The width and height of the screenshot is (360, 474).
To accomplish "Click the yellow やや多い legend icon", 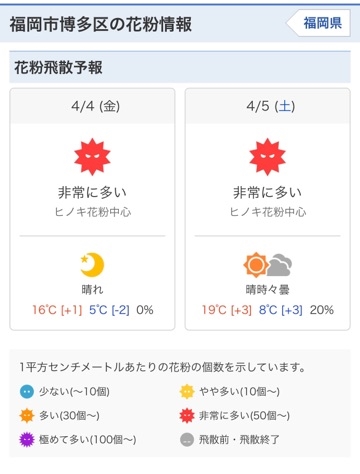I will pyautogui.click(x=187, y=392).
